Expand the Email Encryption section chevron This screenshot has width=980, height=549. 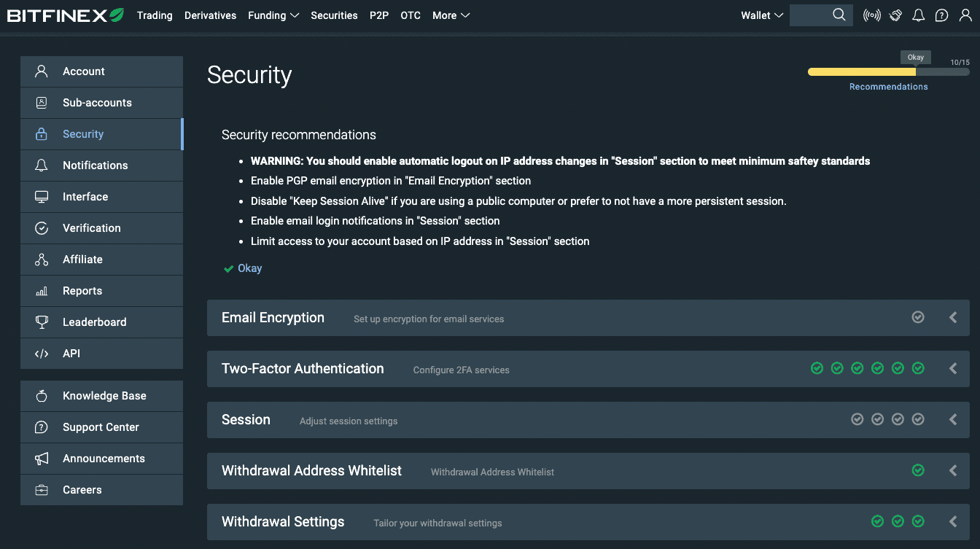tap(953, 318)
